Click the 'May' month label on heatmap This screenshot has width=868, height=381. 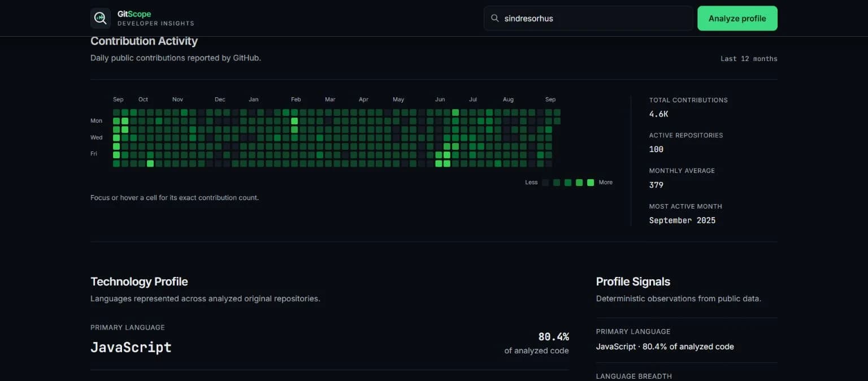coord(398,99)
